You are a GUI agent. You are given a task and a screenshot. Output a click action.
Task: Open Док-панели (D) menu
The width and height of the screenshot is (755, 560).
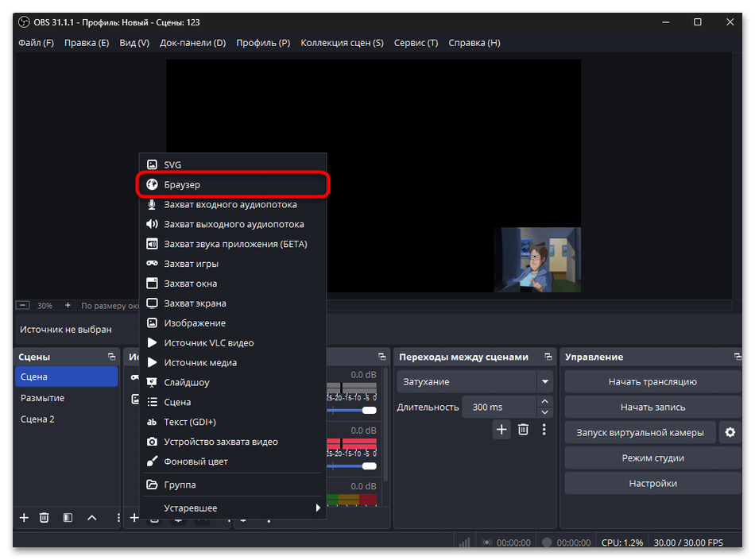coord(192,43)
